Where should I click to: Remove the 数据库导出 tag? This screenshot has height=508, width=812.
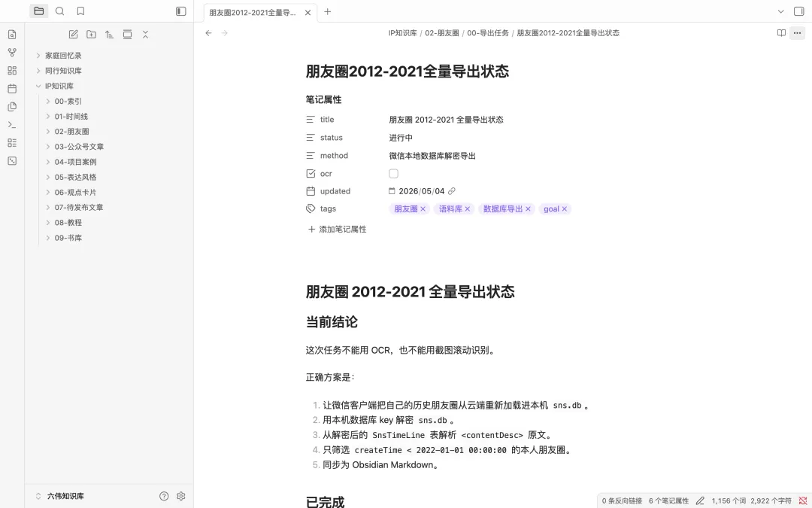tap(529, 209)
